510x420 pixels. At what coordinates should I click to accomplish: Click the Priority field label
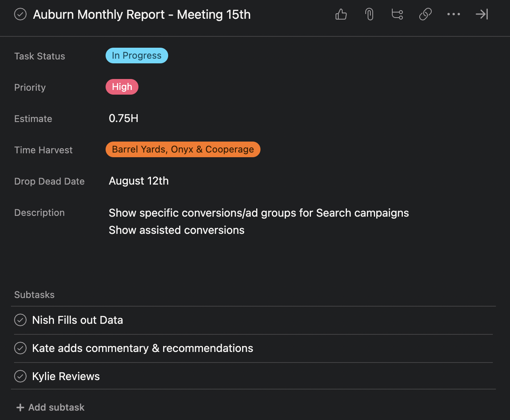pyautogui.click(x=30, y=88)
